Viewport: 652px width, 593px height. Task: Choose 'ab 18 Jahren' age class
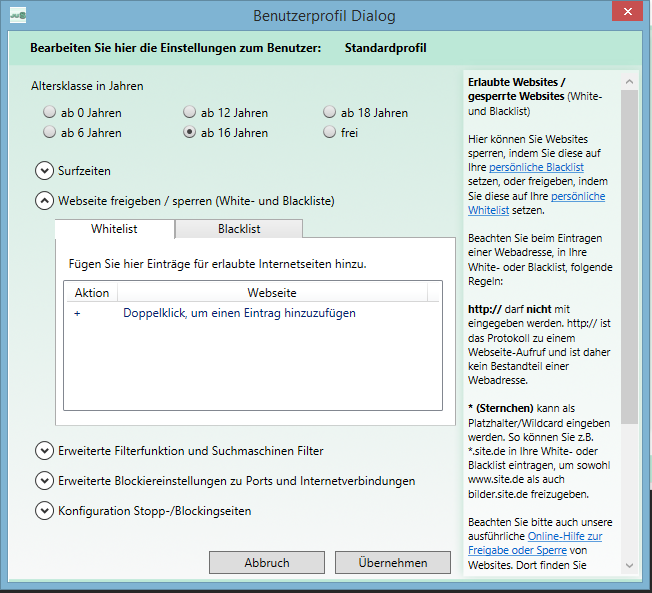330,113
